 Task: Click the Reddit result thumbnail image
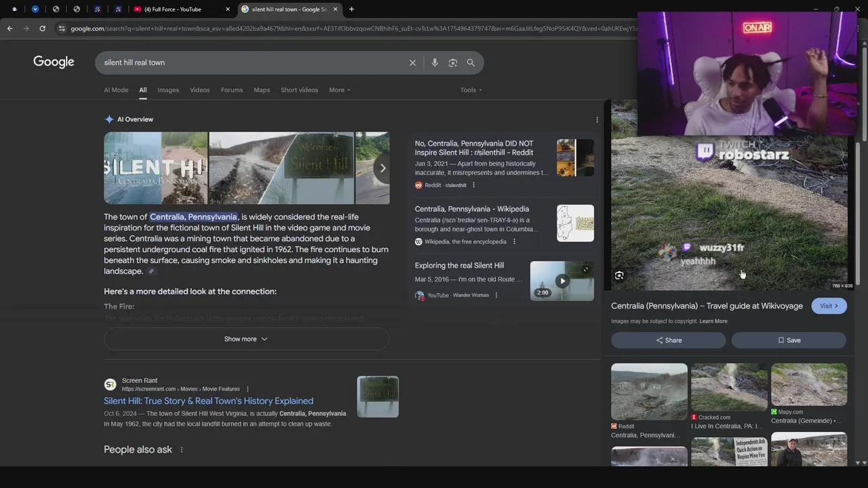[575, 157]
